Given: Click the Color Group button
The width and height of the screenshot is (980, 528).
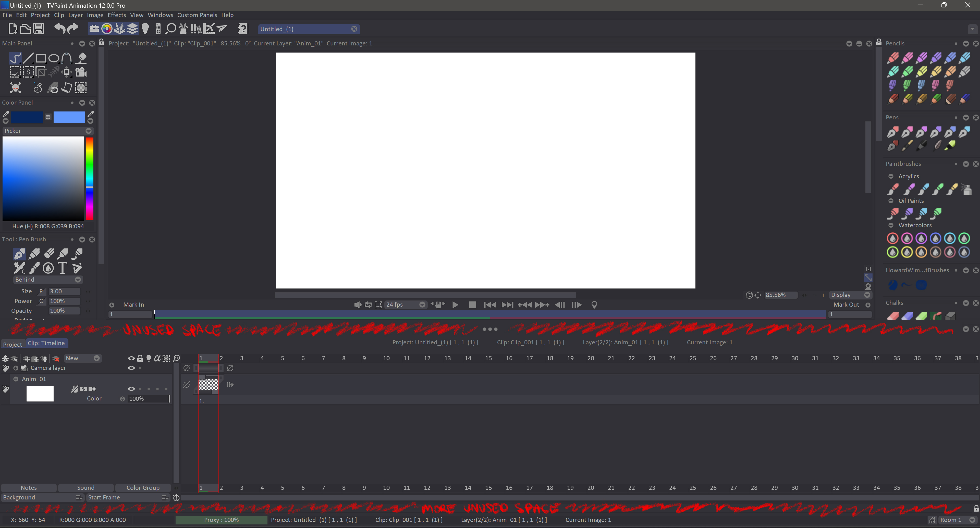Looking at the screenshot, I should tap(143, 488).
